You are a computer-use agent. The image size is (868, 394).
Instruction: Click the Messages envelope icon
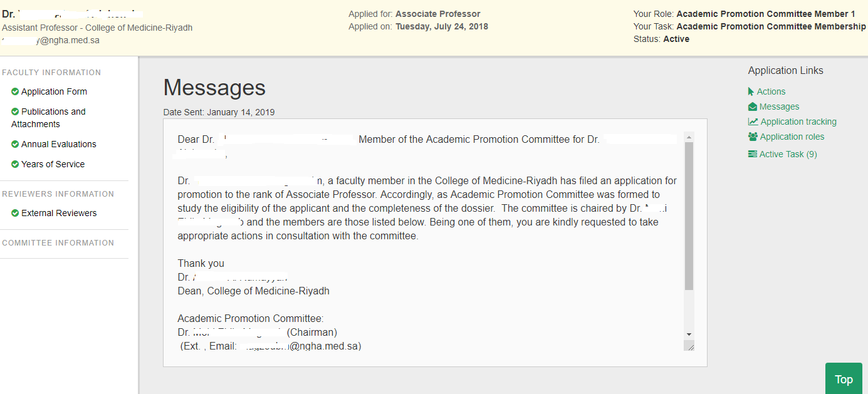[x=753, y=106]
